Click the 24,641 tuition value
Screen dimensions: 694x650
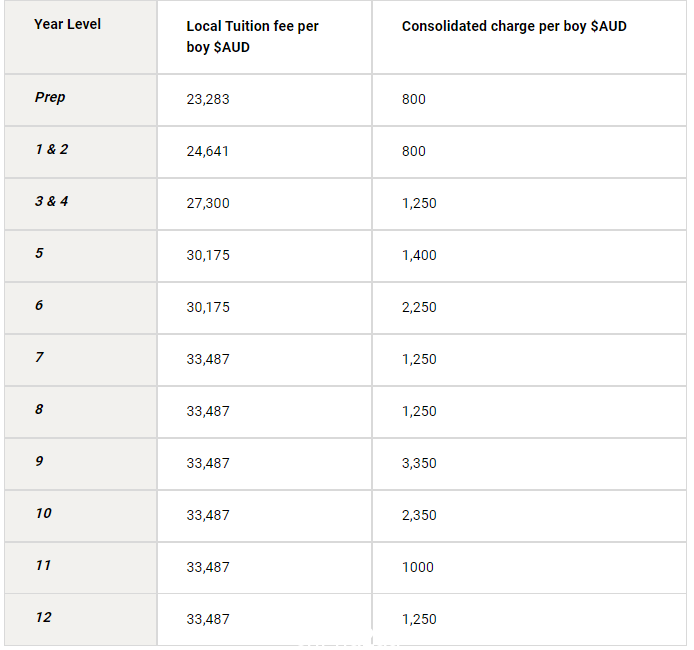207,151
